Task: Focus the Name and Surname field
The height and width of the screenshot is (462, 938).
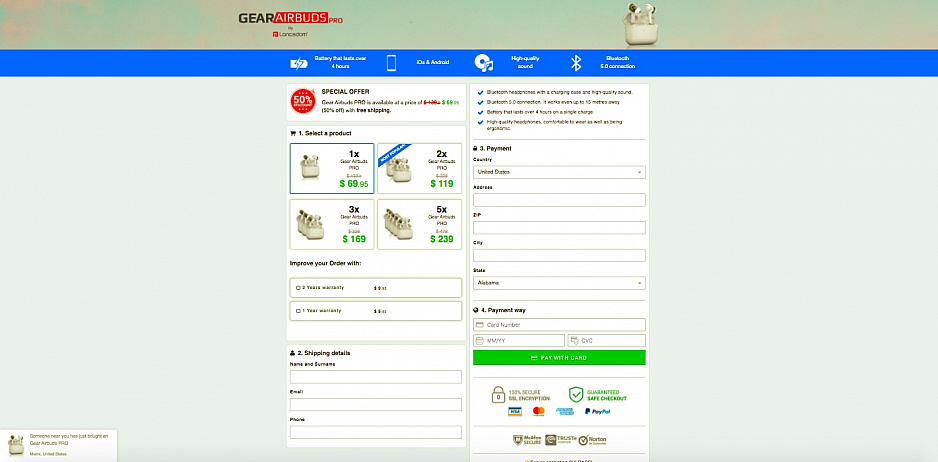Action: pyautogui.click(x=375, y=377)
